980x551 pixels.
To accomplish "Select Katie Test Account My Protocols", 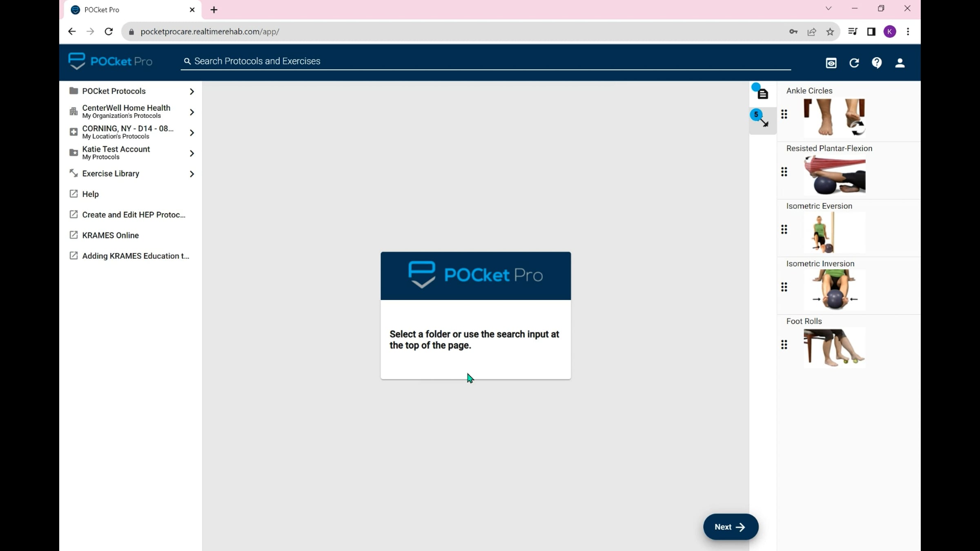I will [131, 153].
